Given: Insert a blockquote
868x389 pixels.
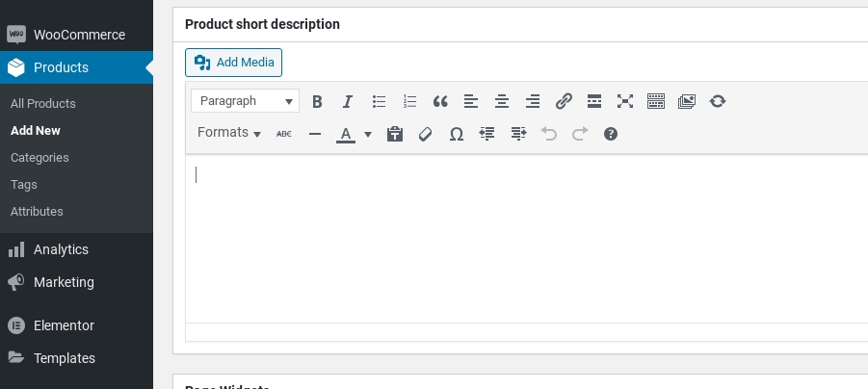Looking at the screenshot, I should [440, 101].
